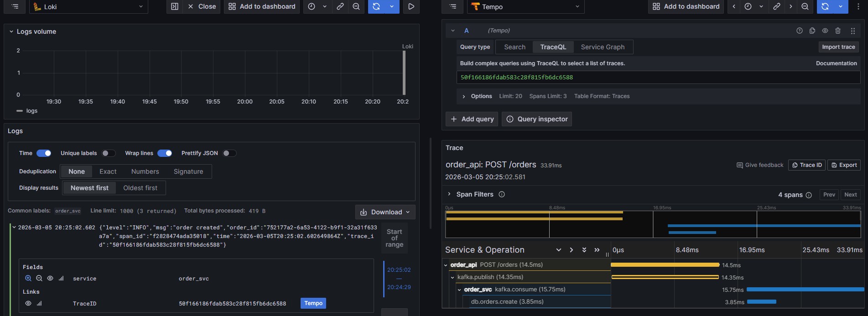Click zoom-in filter icon for service field
This screenshot has height=316, width=868.
tap(28, 278)
